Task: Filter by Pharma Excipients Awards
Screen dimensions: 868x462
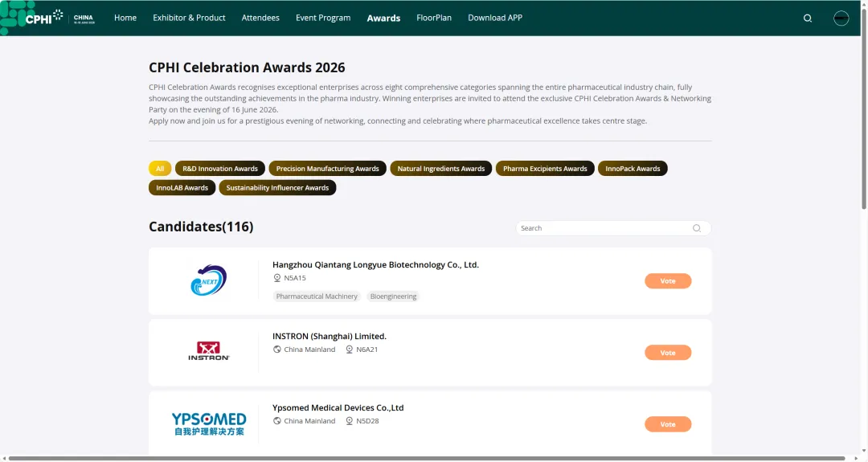Action: (545, 168)
